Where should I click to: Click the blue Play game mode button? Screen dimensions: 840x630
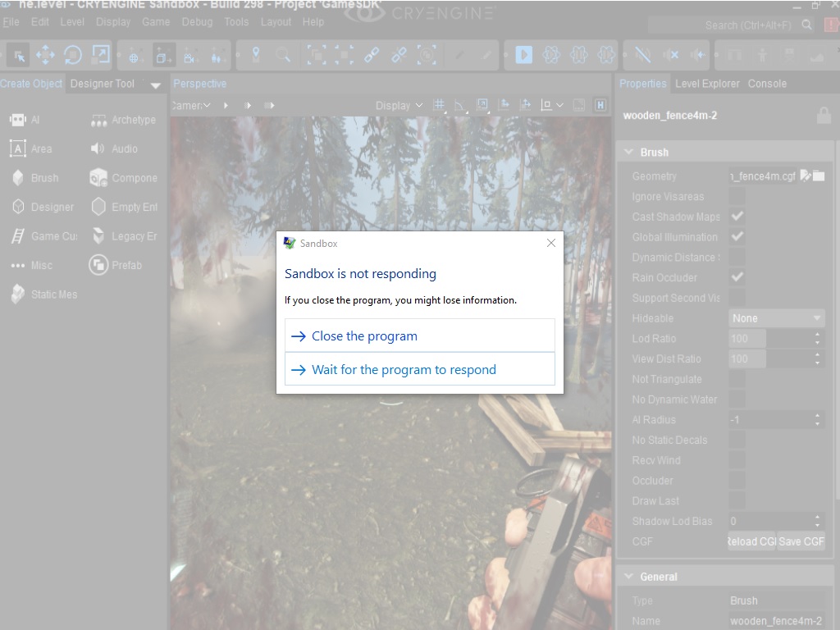pos(523,55)
